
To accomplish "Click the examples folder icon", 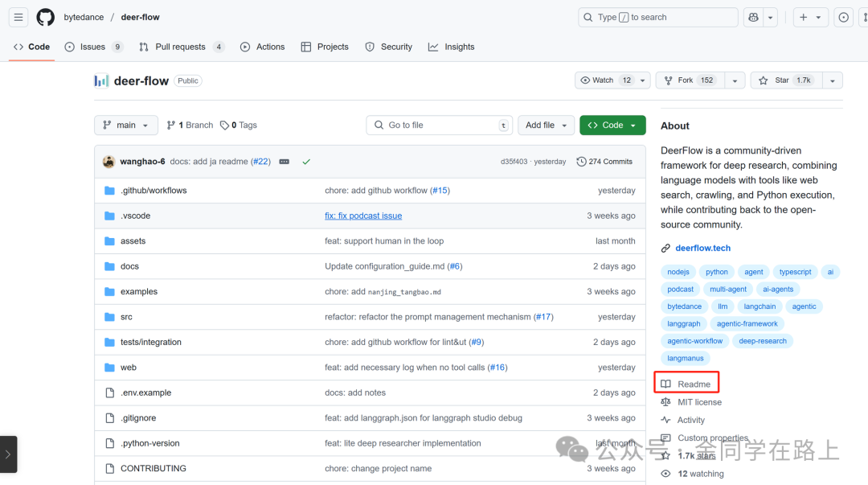I will 109,291.
